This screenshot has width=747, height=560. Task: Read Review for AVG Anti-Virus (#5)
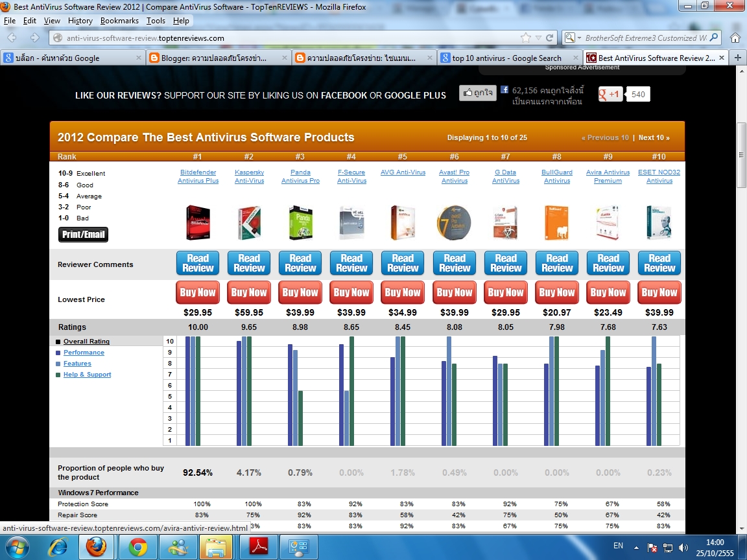click(403, 263)
